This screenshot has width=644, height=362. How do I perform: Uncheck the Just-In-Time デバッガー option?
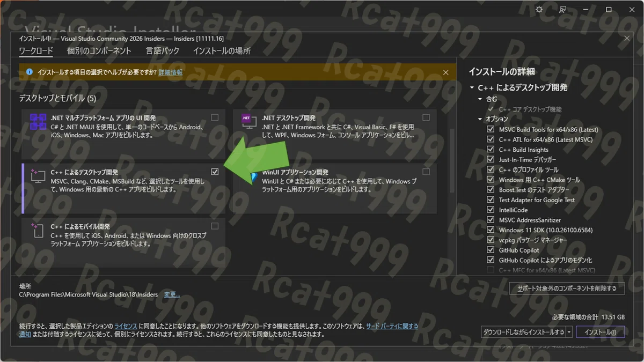point(490,160)
